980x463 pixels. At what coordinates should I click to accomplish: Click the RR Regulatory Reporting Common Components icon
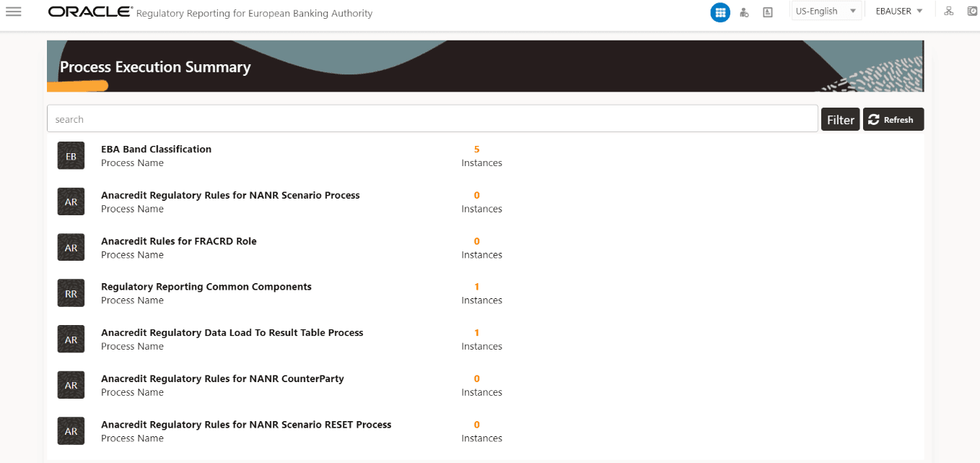70,293
